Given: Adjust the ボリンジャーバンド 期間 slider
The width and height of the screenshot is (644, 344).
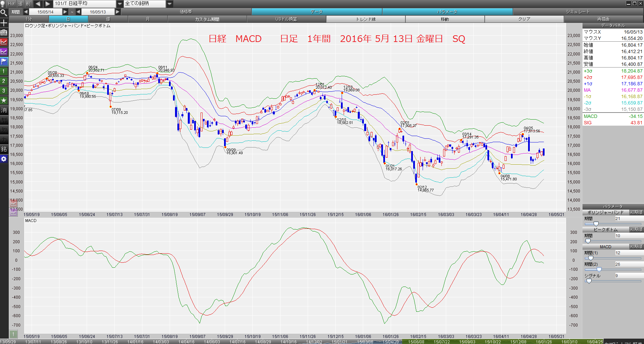Looking at the screenshot, I should [x=596, y=224].
